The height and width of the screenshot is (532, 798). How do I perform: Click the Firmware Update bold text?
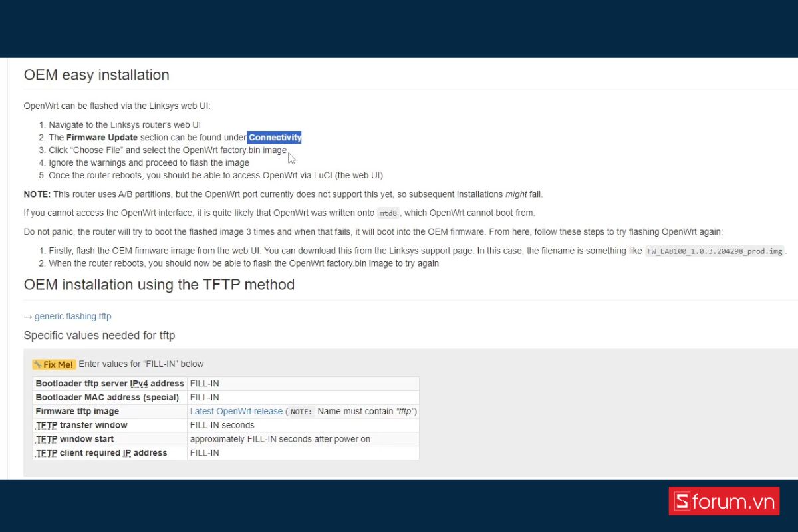coord(102,138)
